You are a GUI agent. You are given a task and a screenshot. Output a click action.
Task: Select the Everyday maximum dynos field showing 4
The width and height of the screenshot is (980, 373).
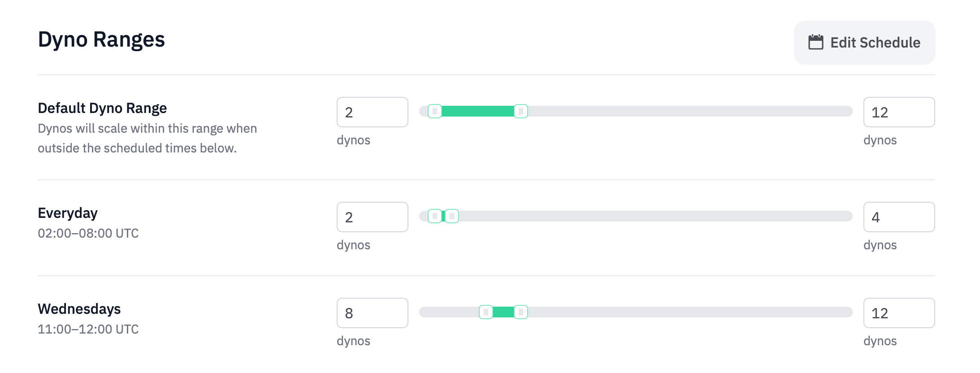[898, 217]
